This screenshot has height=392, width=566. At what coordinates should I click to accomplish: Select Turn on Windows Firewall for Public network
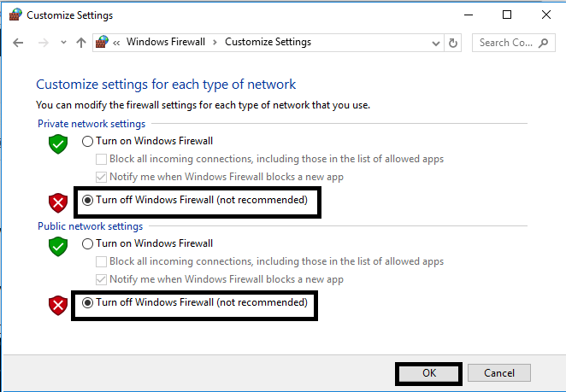87,243
